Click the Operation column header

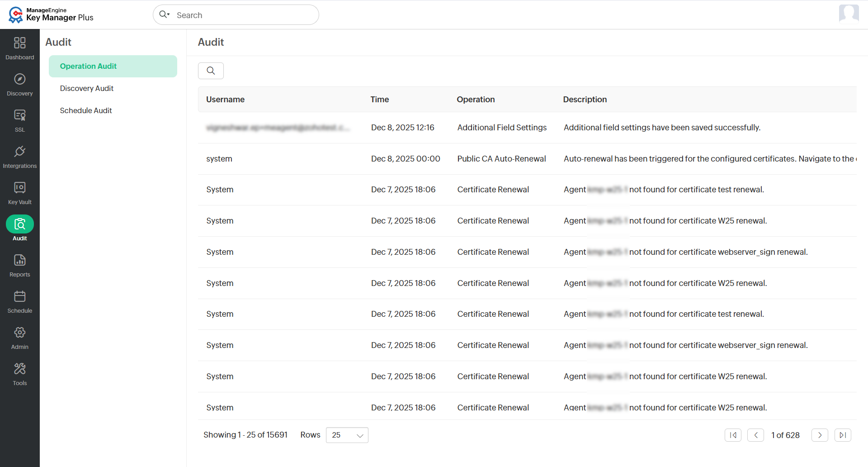pos(476,100)
